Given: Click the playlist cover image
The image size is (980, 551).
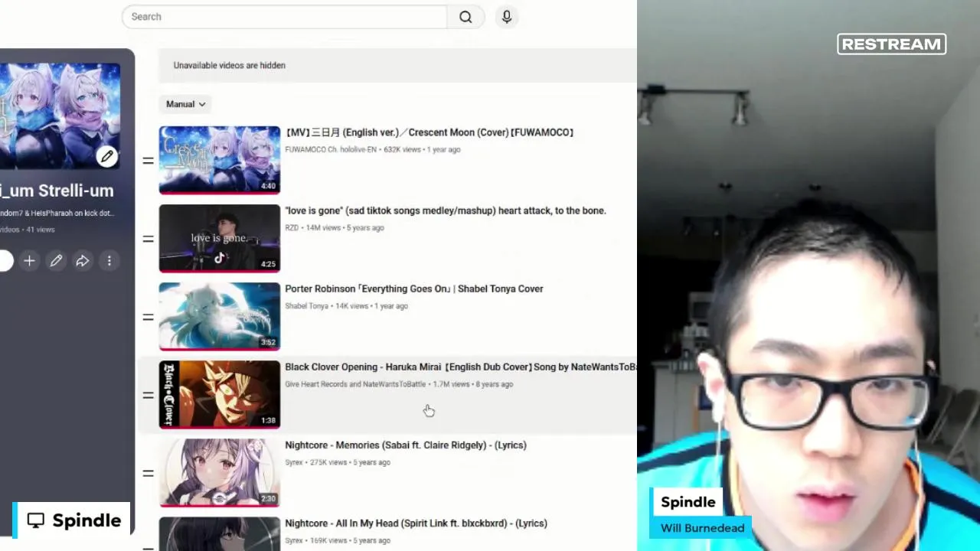Looking at the screenshot, I should tap(60, 116).
